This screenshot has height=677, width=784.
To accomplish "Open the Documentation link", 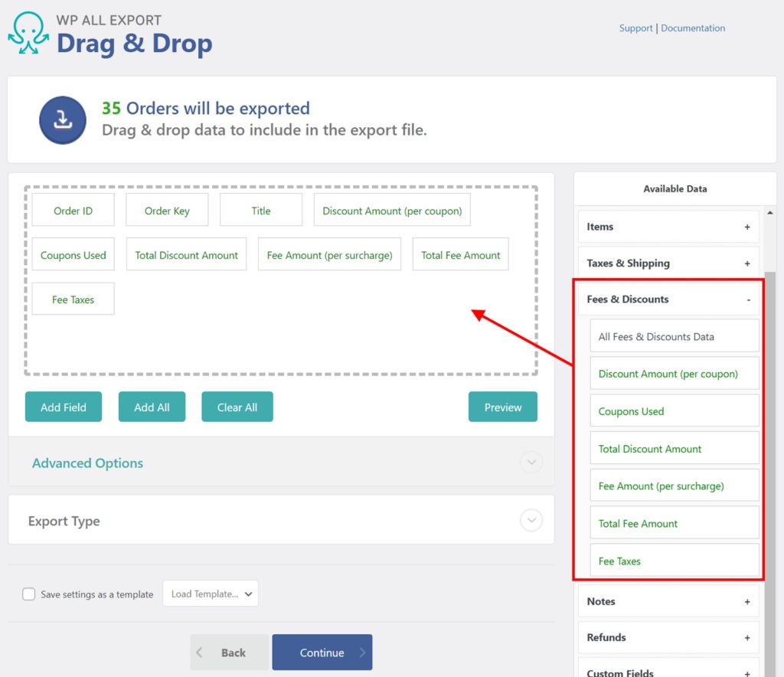I will [x=693, y=28].
